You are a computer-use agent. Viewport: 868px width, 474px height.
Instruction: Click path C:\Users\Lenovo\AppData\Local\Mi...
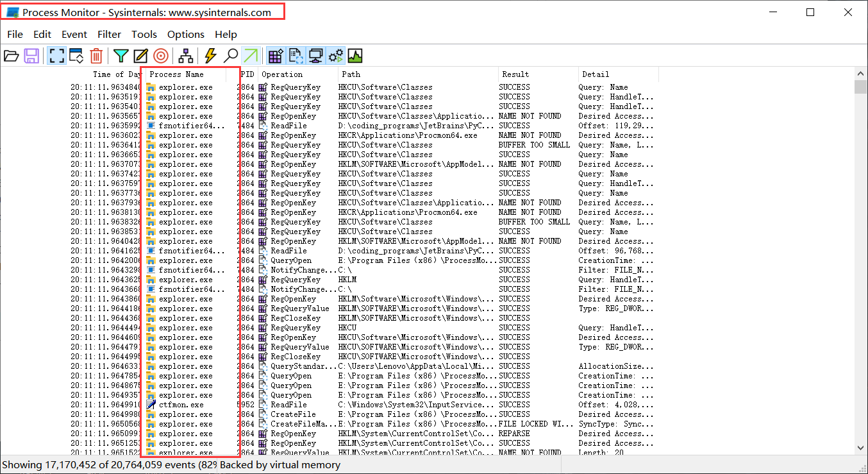417,366
